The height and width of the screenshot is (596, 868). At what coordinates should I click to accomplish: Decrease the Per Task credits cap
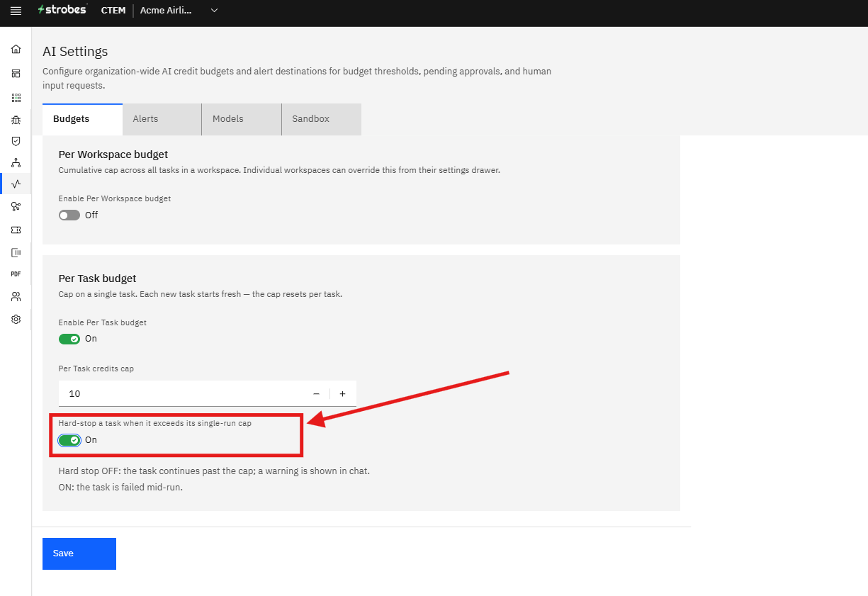tap(316, 393)
